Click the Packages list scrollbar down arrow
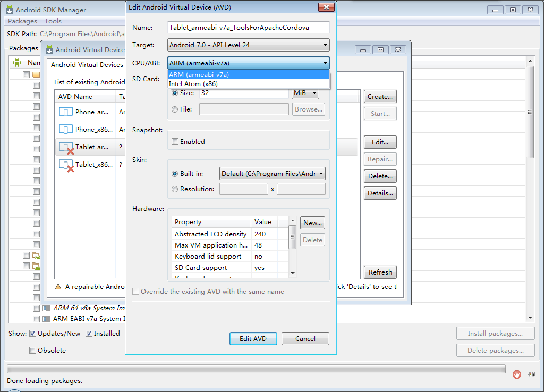544x392 pixels. [x=530, y=318]
